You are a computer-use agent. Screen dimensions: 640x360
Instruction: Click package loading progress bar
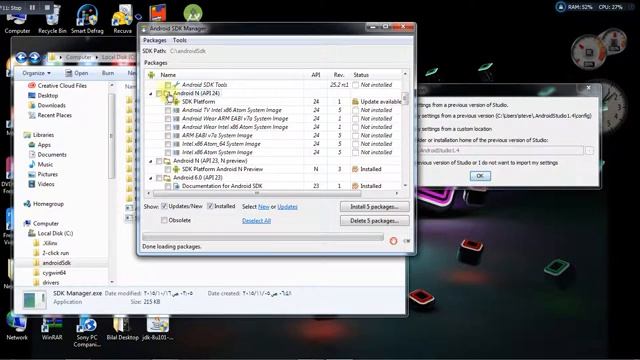pos(263,237)
